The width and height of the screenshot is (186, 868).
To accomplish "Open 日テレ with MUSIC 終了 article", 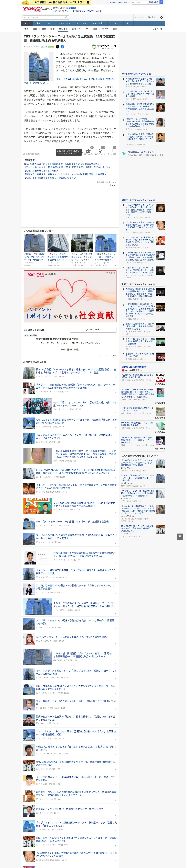I will [76, 371].
